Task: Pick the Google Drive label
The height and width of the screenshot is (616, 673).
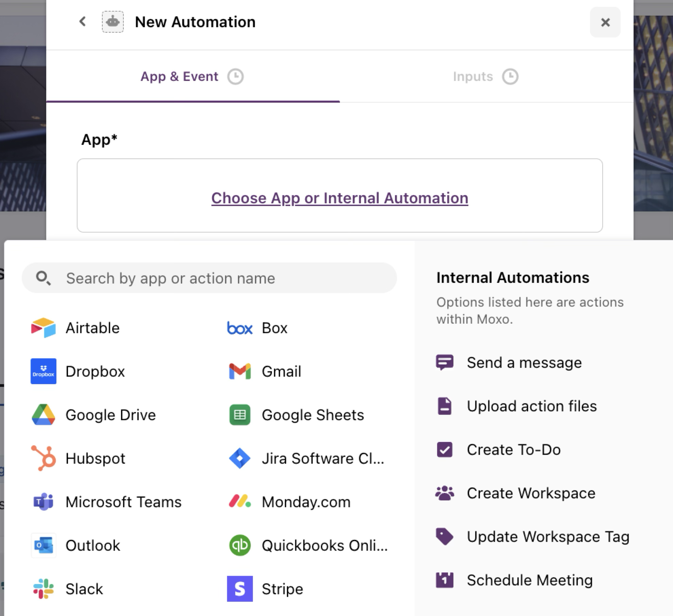Action: (x=110, y=415)
